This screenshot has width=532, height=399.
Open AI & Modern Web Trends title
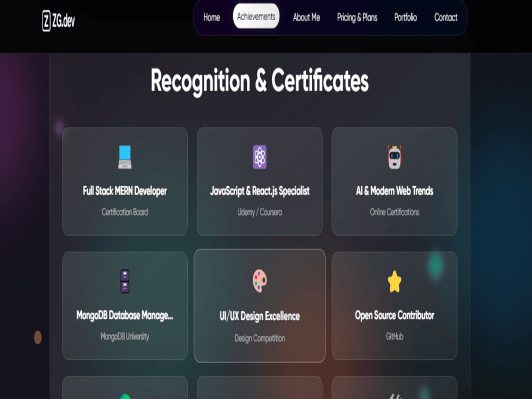[395, 191]
